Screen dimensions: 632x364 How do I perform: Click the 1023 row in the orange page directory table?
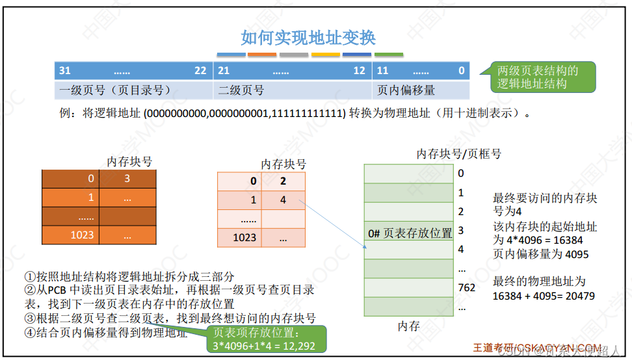pyautogui.click(x=99, y=235)
